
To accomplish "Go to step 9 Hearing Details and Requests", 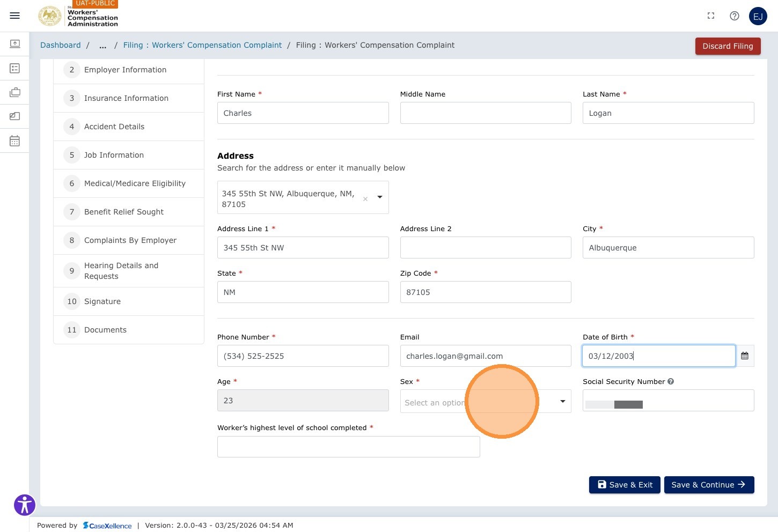I will click(x=129, y=271).
